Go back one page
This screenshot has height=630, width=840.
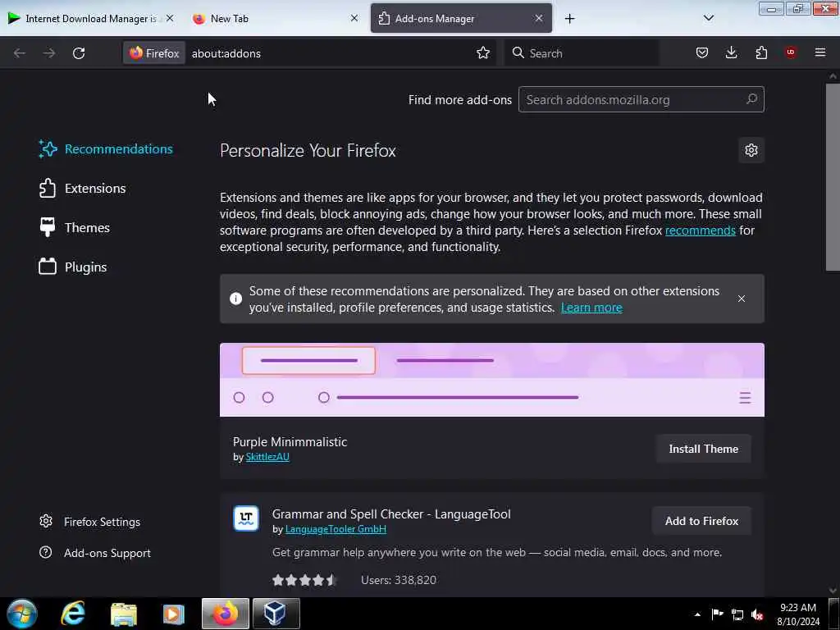(x=20, y=53)
